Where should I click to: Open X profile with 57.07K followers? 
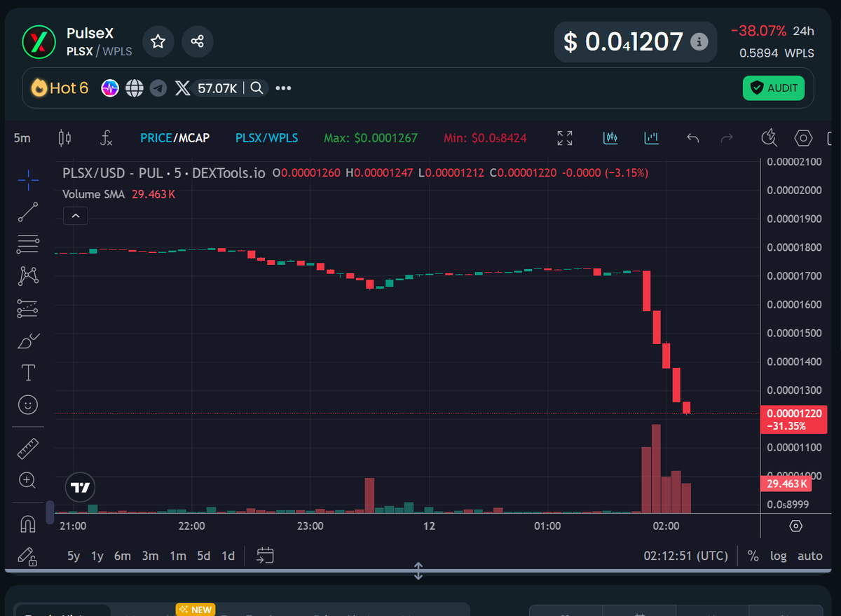click(x=206, y=88)
